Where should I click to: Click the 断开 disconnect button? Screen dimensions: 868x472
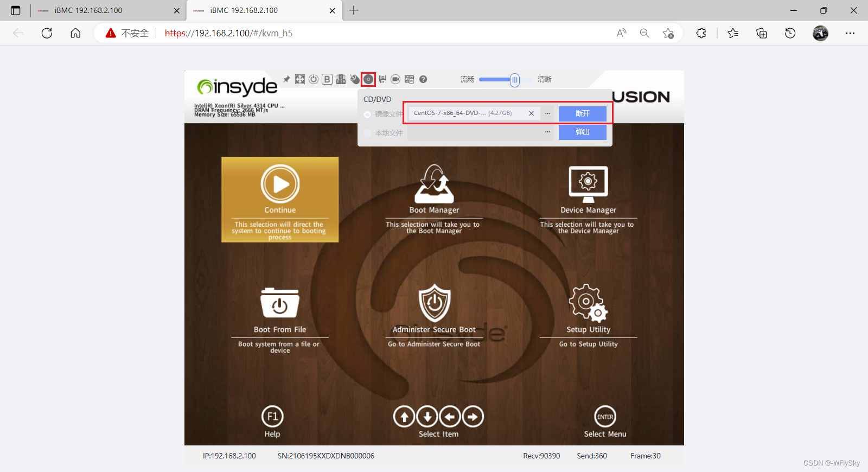(583, 113)
